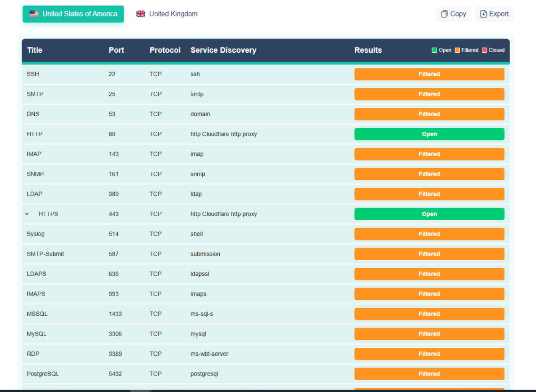Select the SMTP-Submit title cell
This screenshot has width=536, height=392.
tap(45, 254)
